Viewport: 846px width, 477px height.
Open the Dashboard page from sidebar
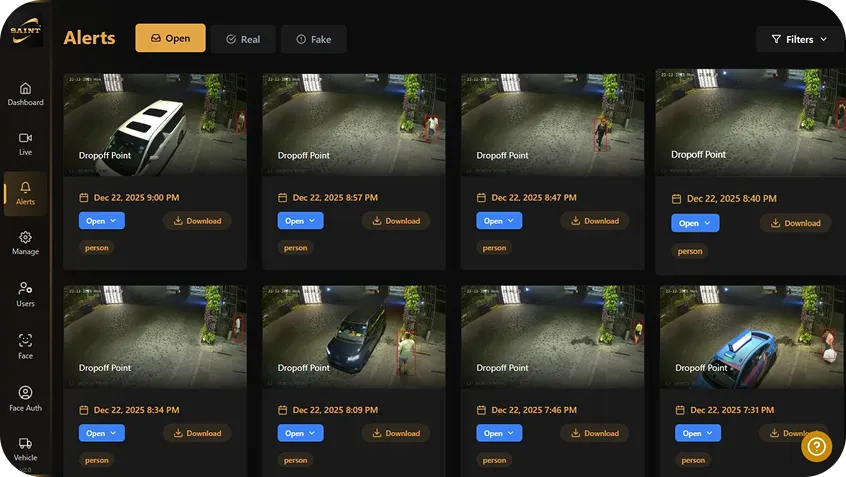coord(25,93)
